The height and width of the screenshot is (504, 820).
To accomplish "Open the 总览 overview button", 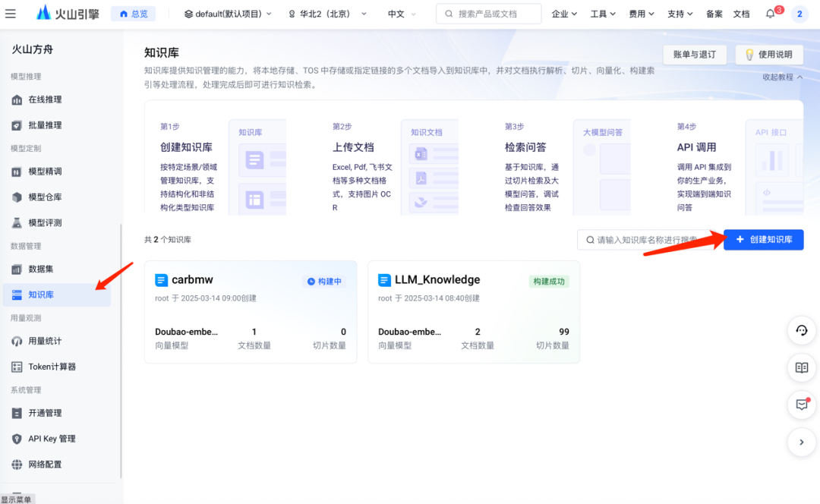I will click(134, 14).
